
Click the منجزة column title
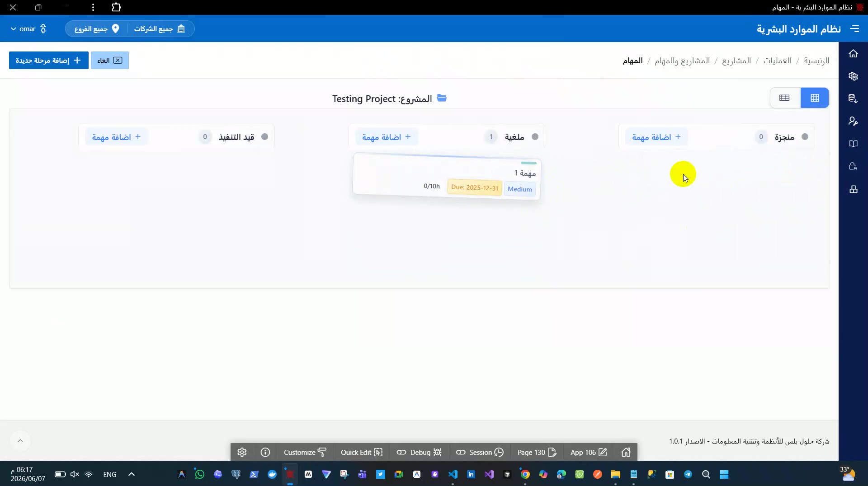click(x=784, y=137)
